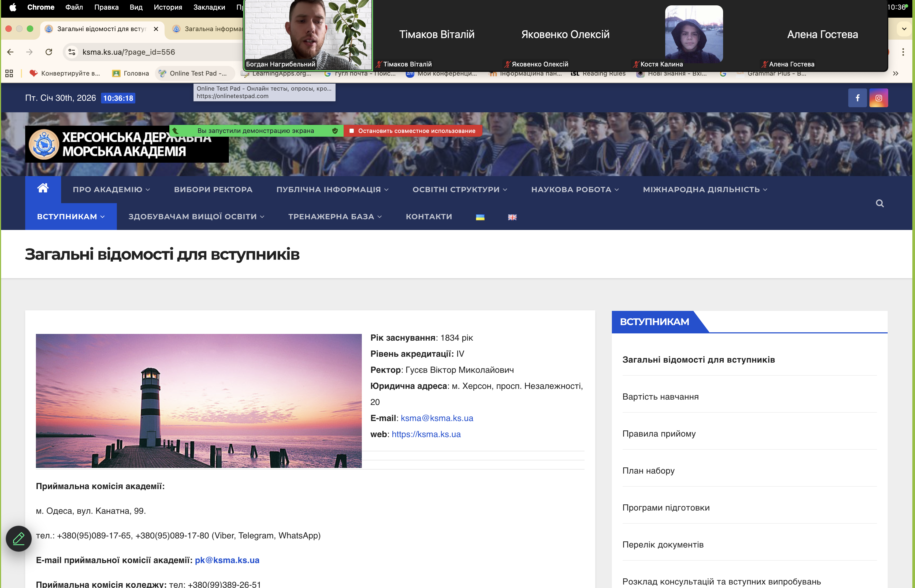Open the site search magnifier icon
Image resolution: width=915 pixels, height=588 pixels.
point(880,203)
